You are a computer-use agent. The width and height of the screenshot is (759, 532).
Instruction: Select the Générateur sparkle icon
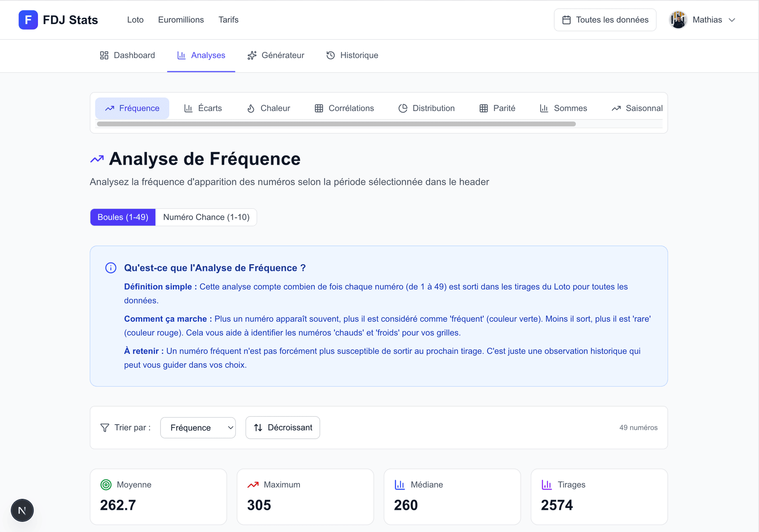252,55
